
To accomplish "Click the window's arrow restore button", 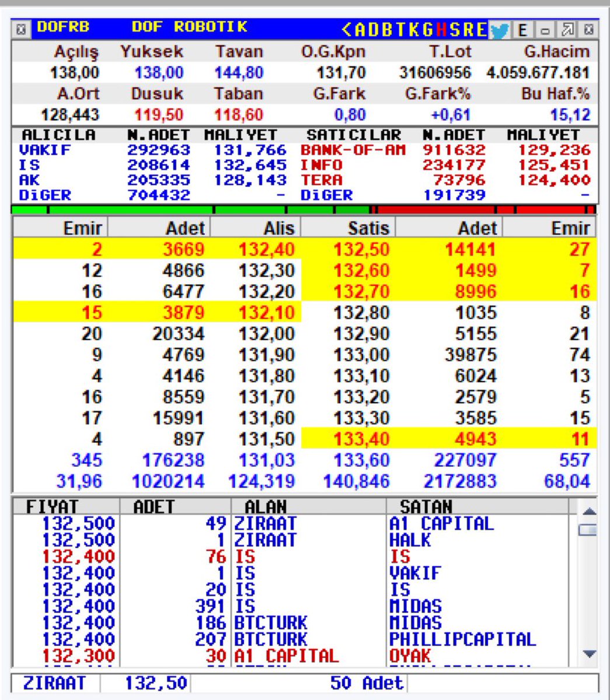I will (x=567, y=30).
